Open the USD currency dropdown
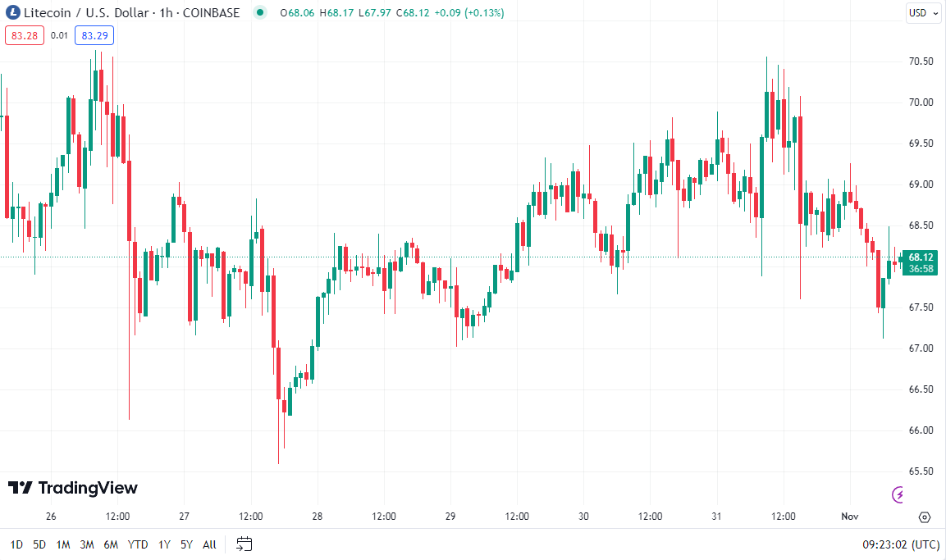946x560 pixels. [x=923, y=12]
